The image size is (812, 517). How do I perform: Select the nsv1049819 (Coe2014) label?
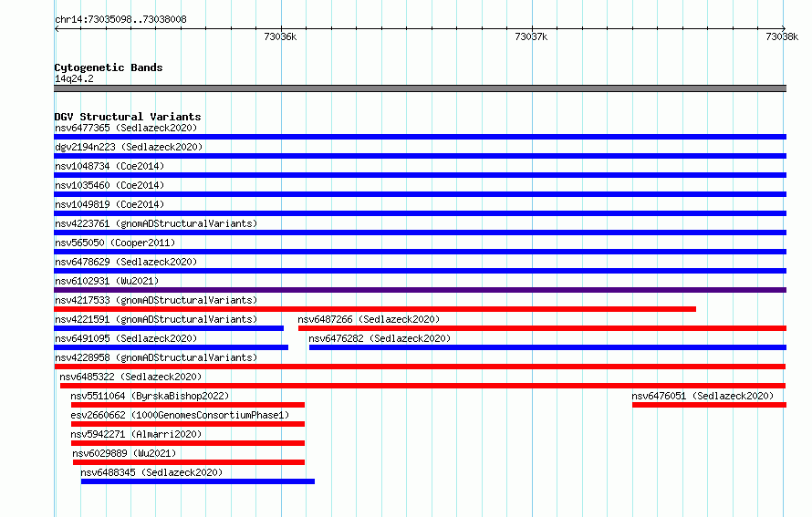point(109,204)
